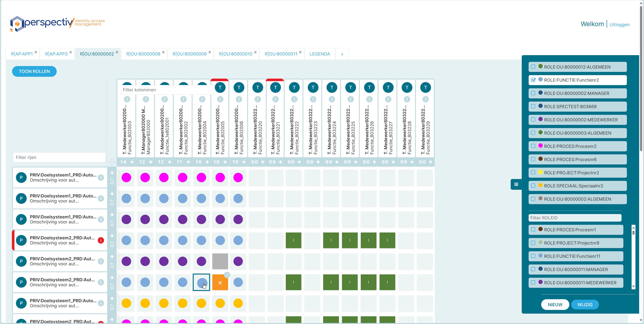
Task: Open info icon for Functie_803226 column
Action: [x=369, y=99]
